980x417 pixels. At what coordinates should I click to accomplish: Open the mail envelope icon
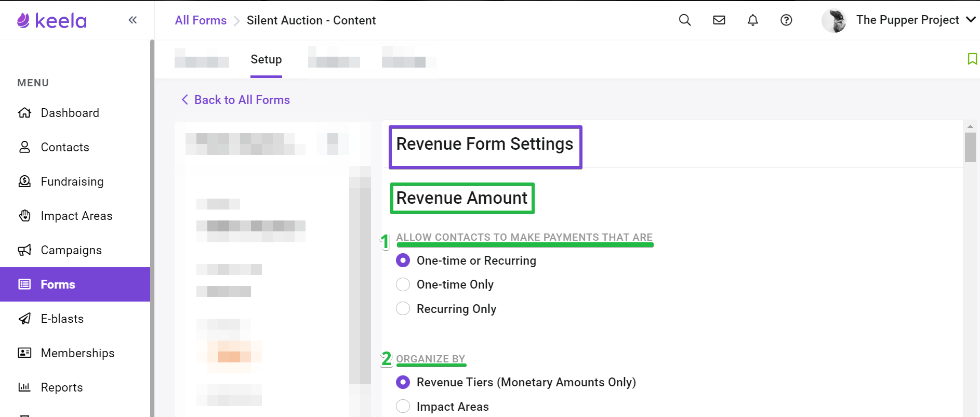pos(719,20)
